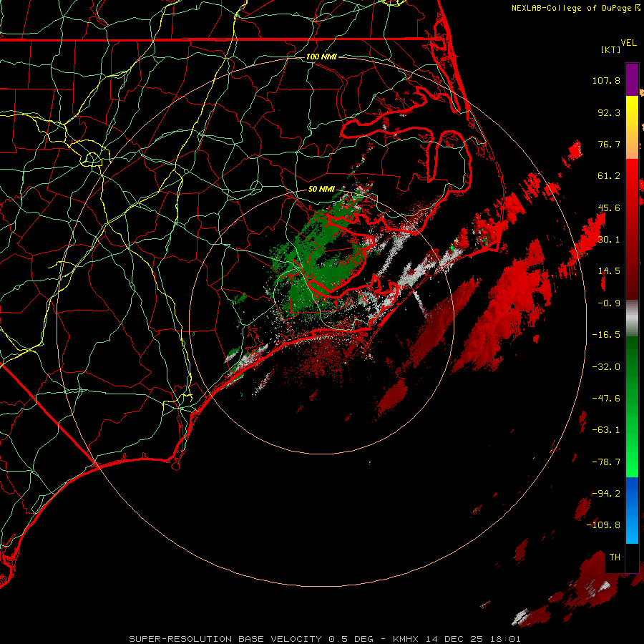644x644 pixels.
Task: Click the 76.7 velocity scale value
Action: point(609,144)
